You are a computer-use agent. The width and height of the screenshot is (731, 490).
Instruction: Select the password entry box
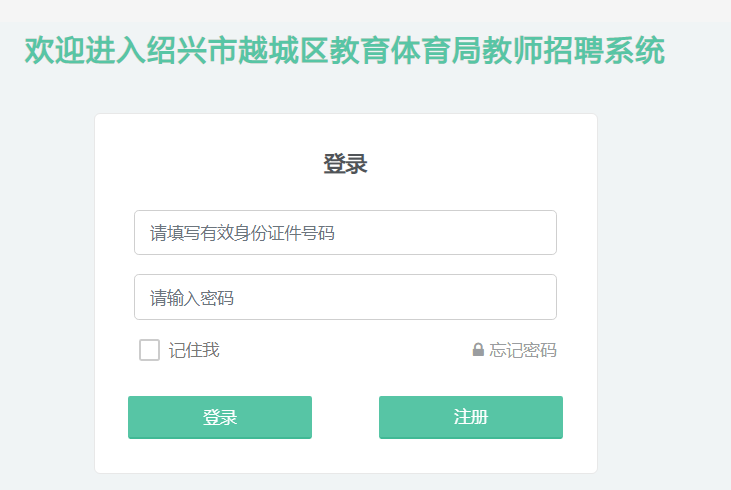click(345, 297)
